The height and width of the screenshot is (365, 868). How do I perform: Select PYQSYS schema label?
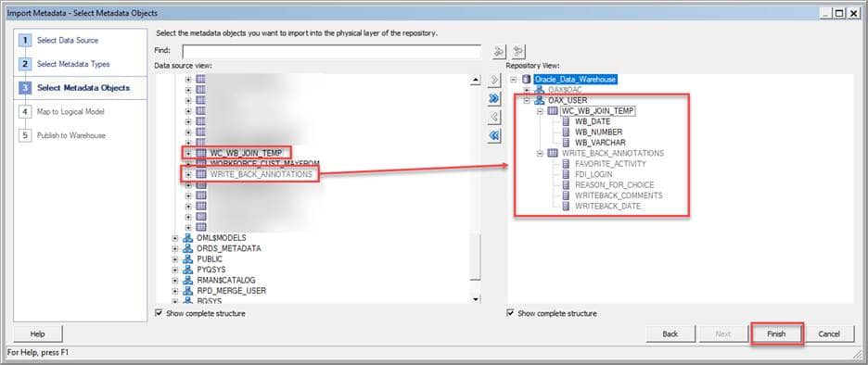coord(211,270)
